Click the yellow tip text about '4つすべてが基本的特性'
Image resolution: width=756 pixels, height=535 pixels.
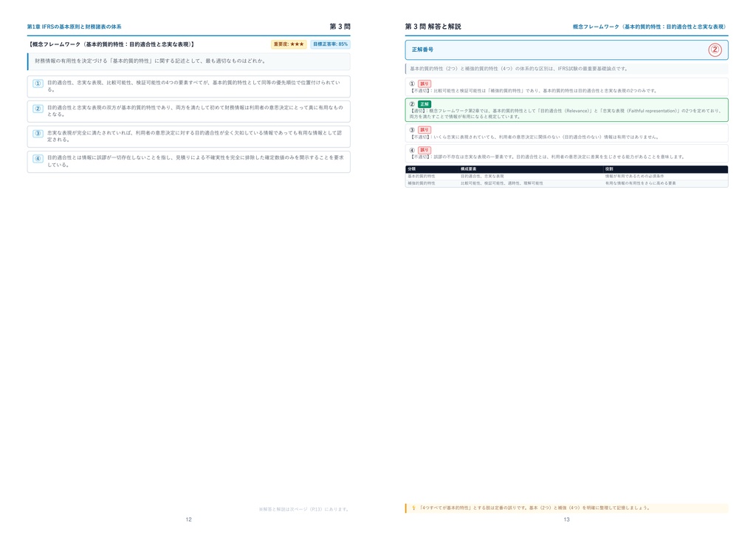[x=535, y=508]
